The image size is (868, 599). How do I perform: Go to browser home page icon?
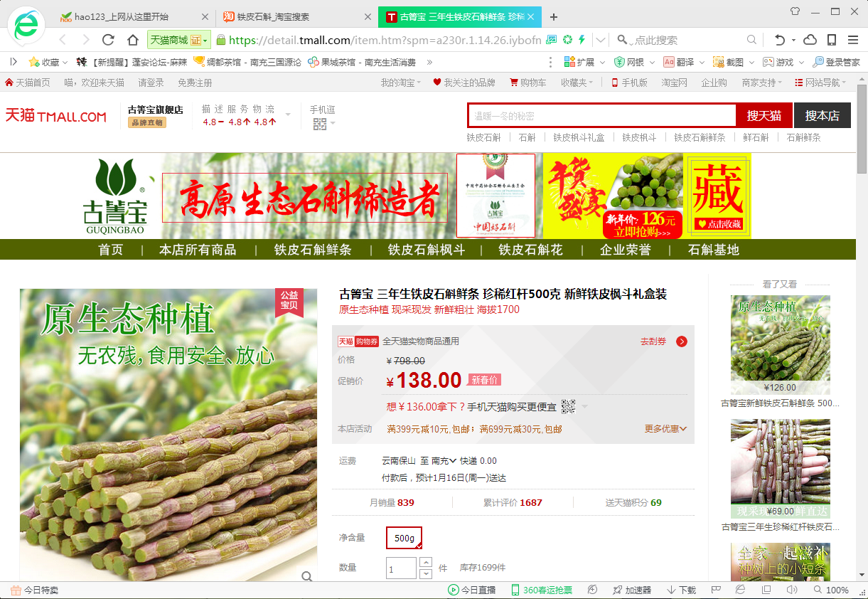(x=132, y=40)
